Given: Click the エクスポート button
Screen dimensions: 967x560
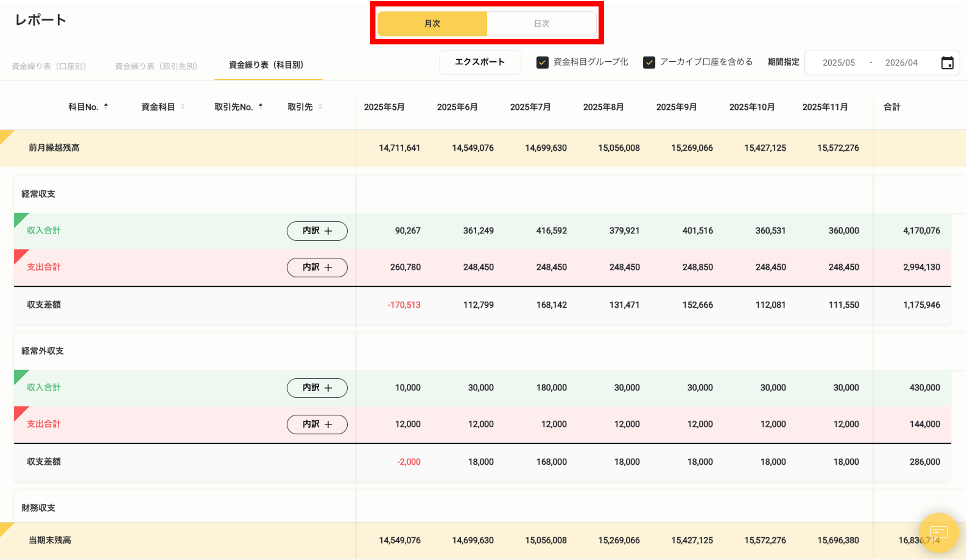Looking at the screenshot, I should coord(480,62).
